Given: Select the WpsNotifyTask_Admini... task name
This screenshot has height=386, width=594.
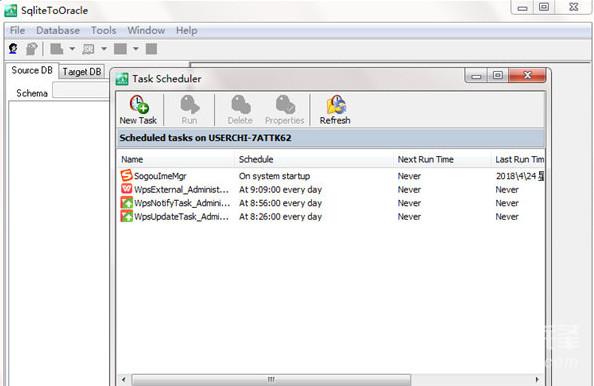Looking at the screenshot, I should tap(182, 203).
